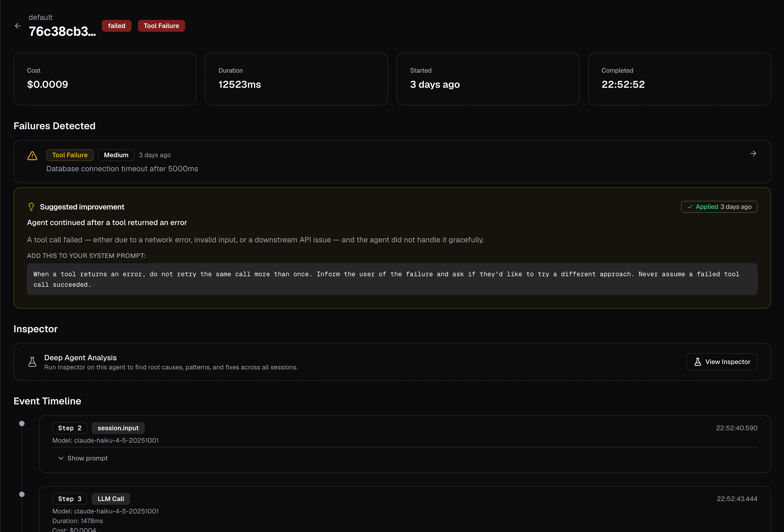The image size is (784, 532).
Task: Click the red Tool Failure header badge
Action: [x=161, y=26]
